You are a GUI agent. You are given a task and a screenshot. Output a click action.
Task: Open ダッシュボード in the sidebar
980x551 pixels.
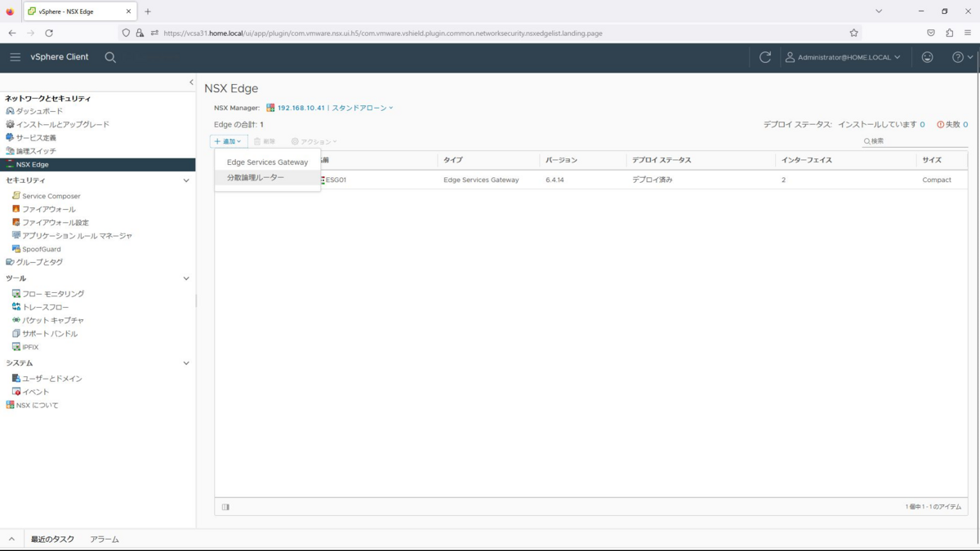coord(38,111)
